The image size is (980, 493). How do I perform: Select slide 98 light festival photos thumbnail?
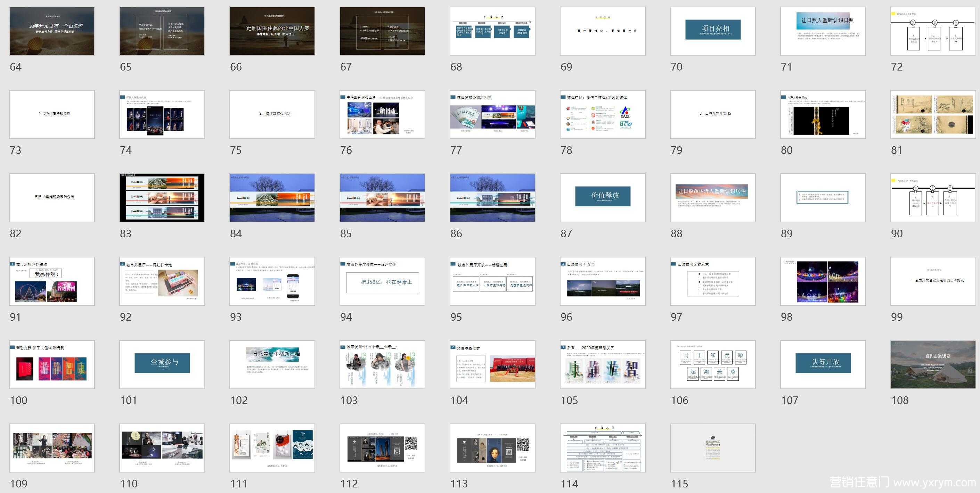coord(823,281)
